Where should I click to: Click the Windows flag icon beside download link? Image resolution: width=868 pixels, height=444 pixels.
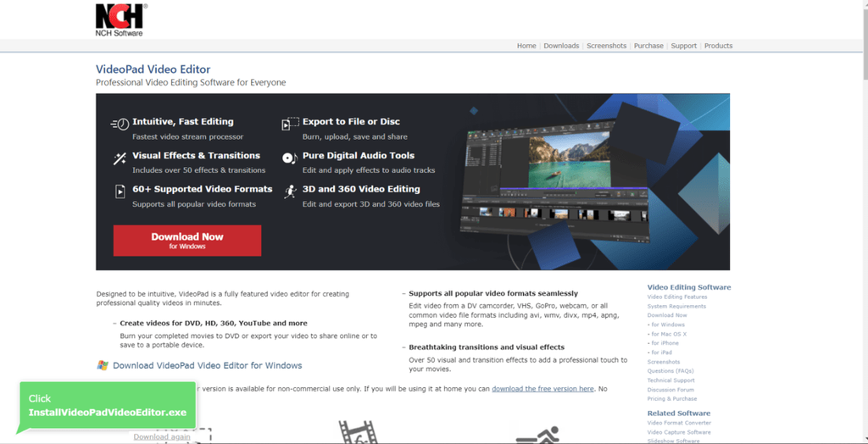coord(103,365)
